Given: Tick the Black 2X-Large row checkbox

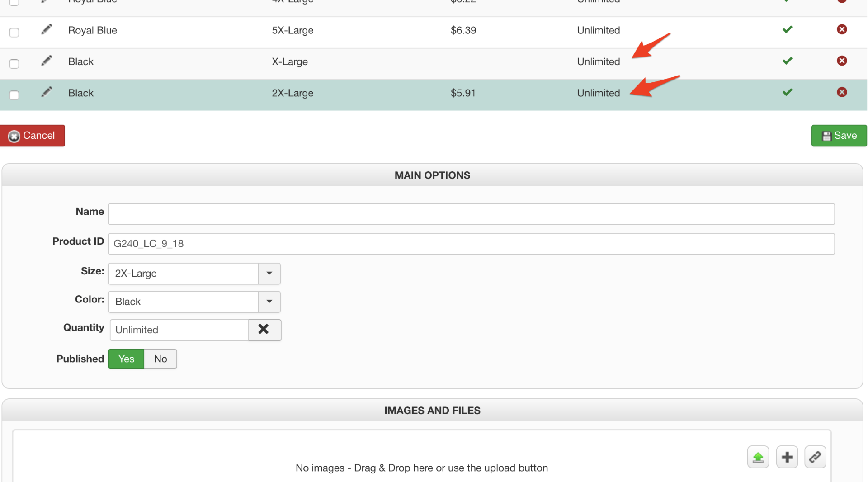Looking at the screenshot, I should click(14, 95).
